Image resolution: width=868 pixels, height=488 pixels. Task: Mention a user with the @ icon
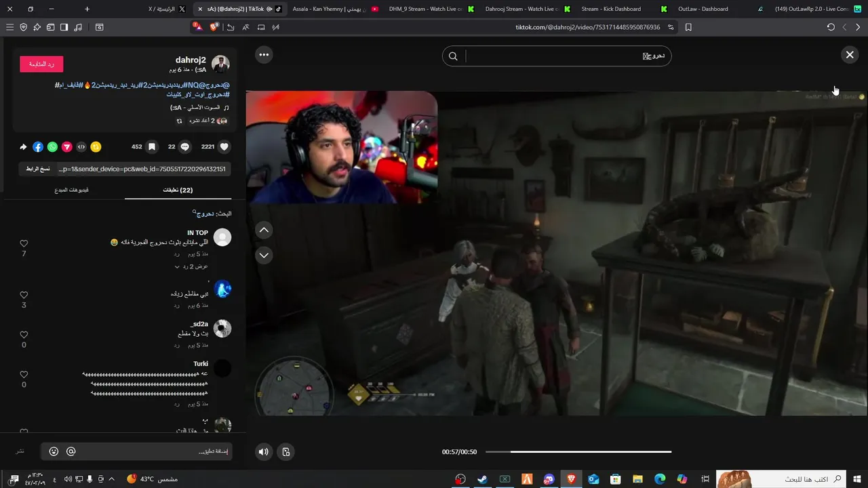(71, 451)
